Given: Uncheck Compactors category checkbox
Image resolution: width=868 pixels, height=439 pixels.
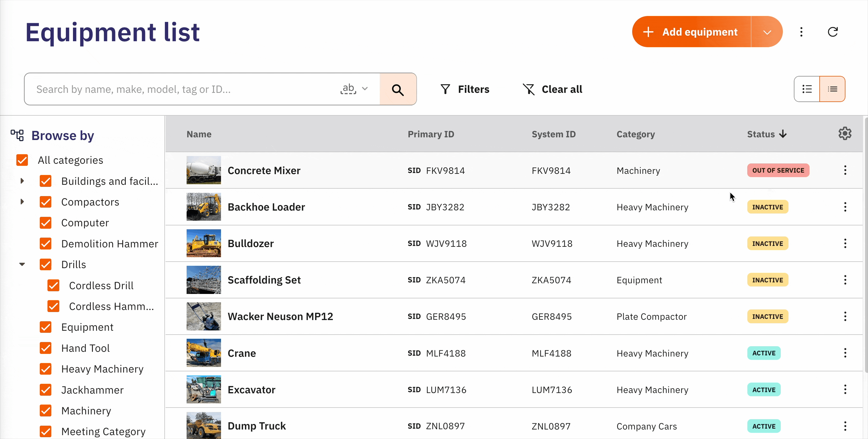Looking at the screenshot, I should [x=45, y=202].
